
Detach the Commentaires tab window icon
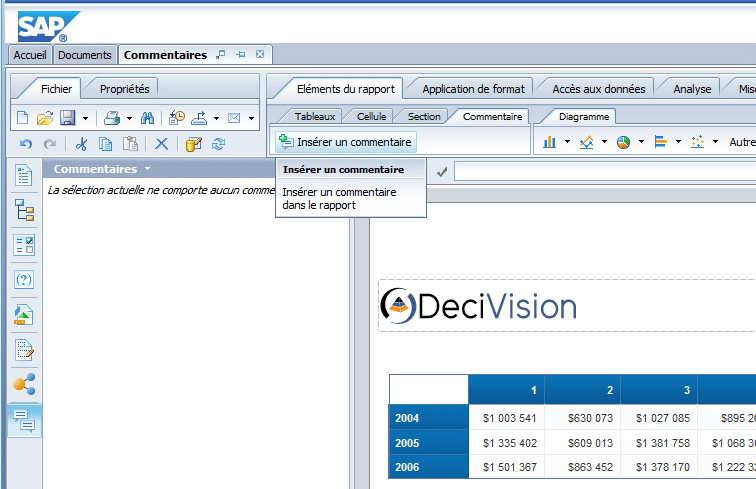coord(221,54)
